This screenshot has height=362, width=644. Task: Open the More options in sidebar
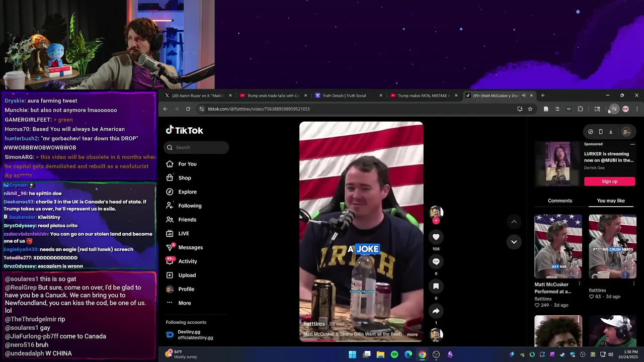pyautogui.click(x=179, y=303)
